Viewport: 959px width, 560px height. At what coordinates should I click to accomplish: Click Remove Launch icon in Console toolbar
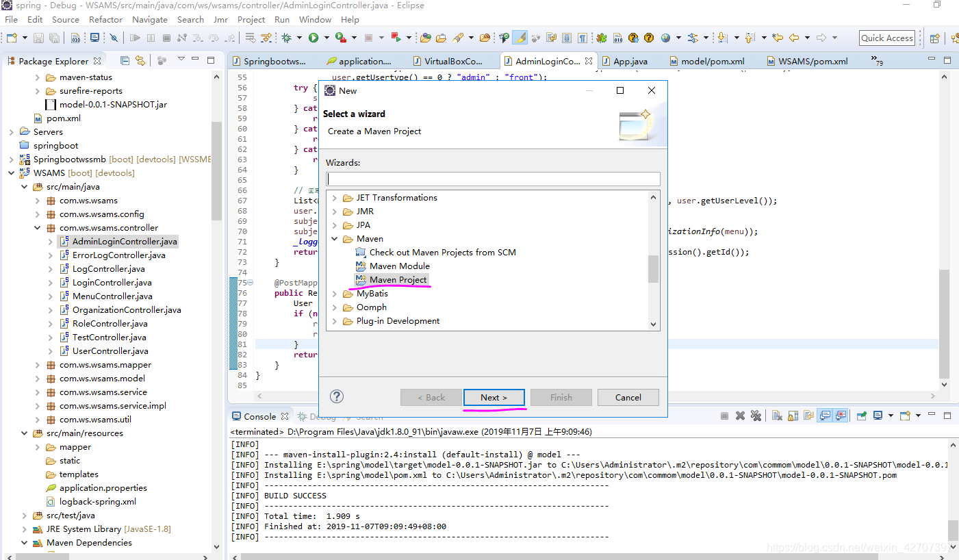(x=740, y=416)
